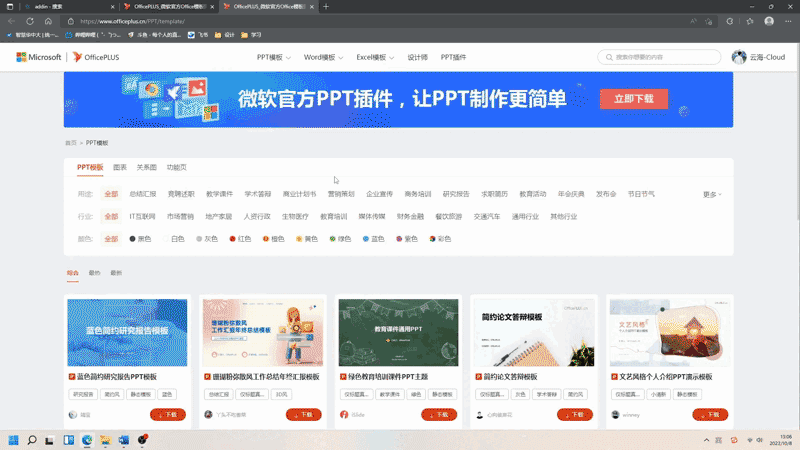Open a new browser tab
Image resolution: width=800 pixels, height=450 pixels.
326,7
